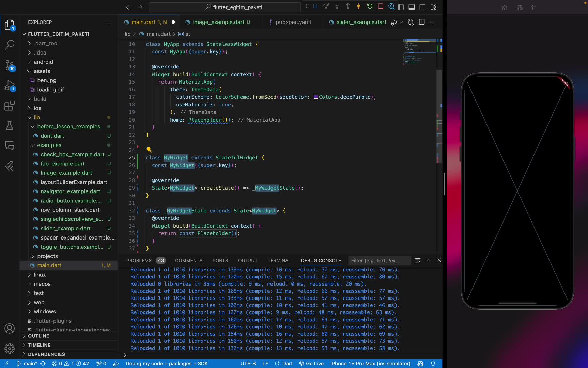Click the green Hot Restart icon
The image size is (588, 368).
[370, 6]
